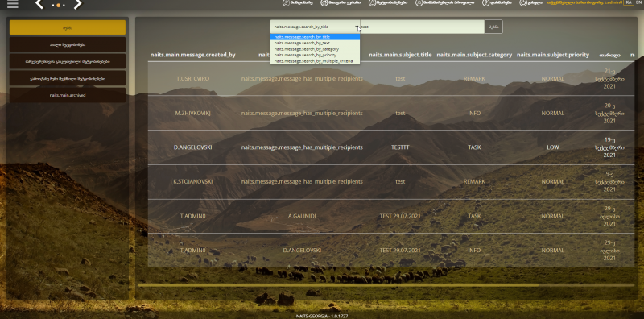Screen dimensions: 644x319
Task: Choose naits.message.search_by_title option
Action: 315,37
